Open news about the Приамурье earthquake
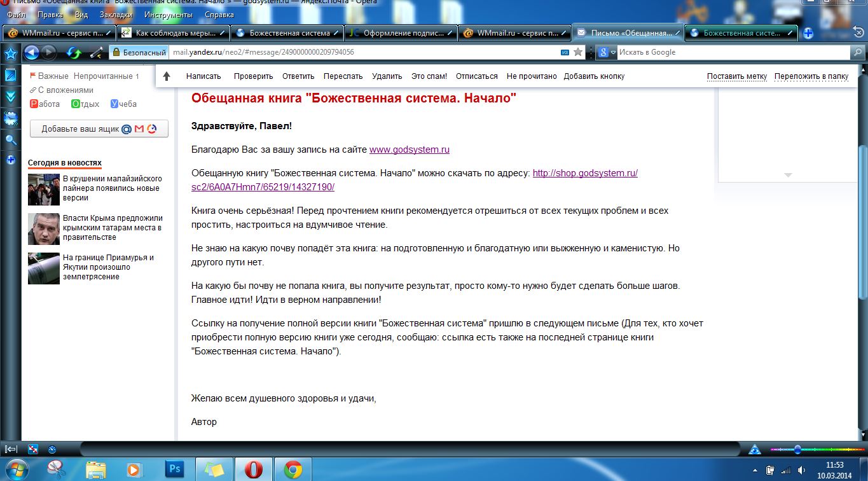 pyautogui.click(x=108, y=267)
